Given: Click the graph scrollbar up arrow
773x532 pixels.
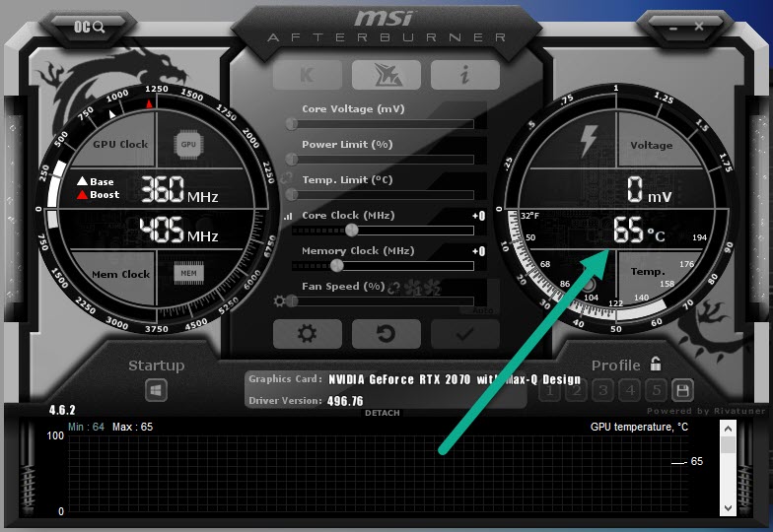Looking at the screenshot, I should 728,429.
